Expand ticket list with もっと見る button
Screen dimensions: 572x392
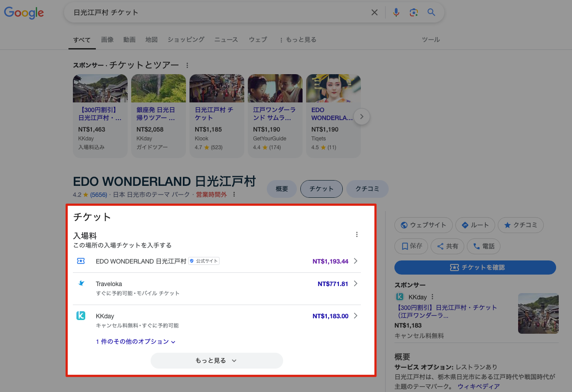tap(217, 361)
